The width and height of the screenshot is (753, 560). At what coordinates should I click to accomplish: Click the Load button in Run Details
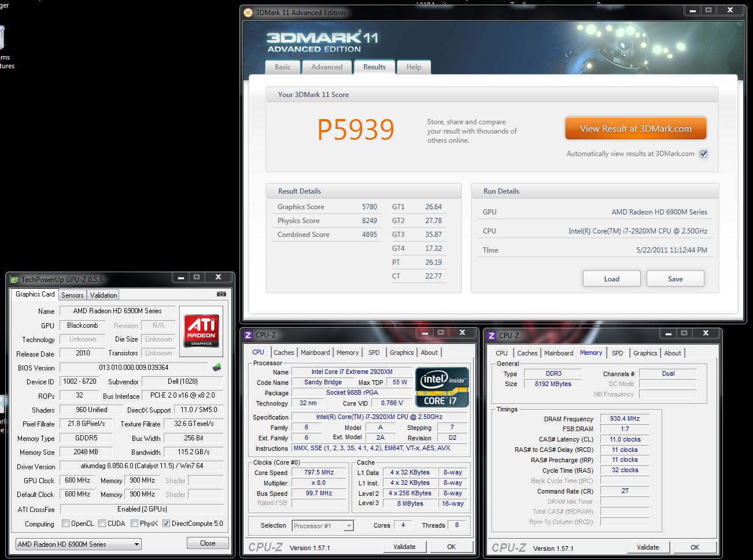pos(611,279)
